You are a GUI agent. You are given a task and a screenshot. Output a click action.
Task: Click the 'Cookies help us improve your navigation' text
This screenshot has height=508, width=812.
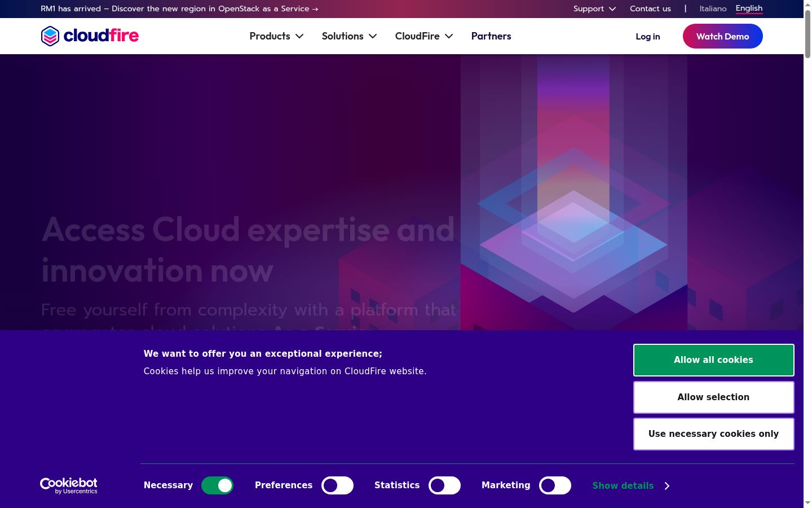285,371
